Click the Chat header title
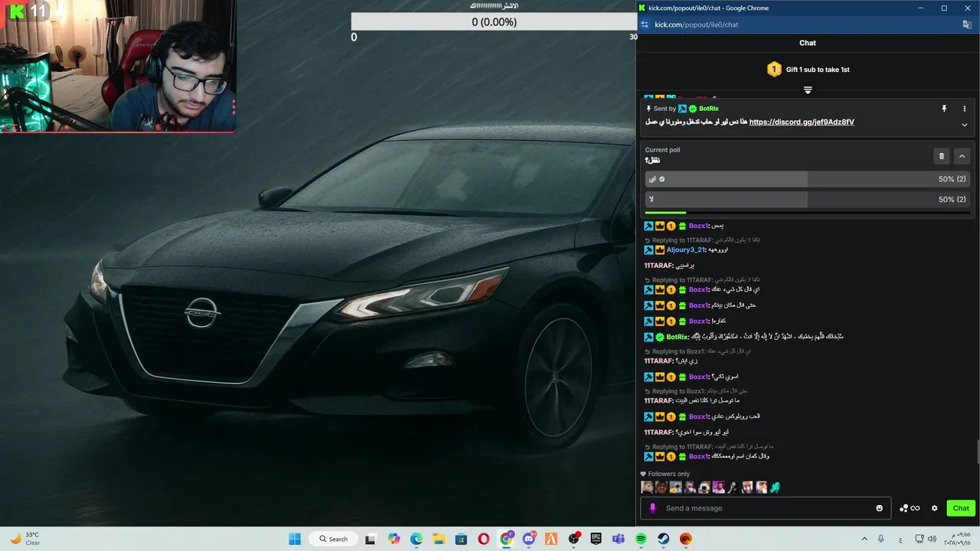 [x=808, y=43]
